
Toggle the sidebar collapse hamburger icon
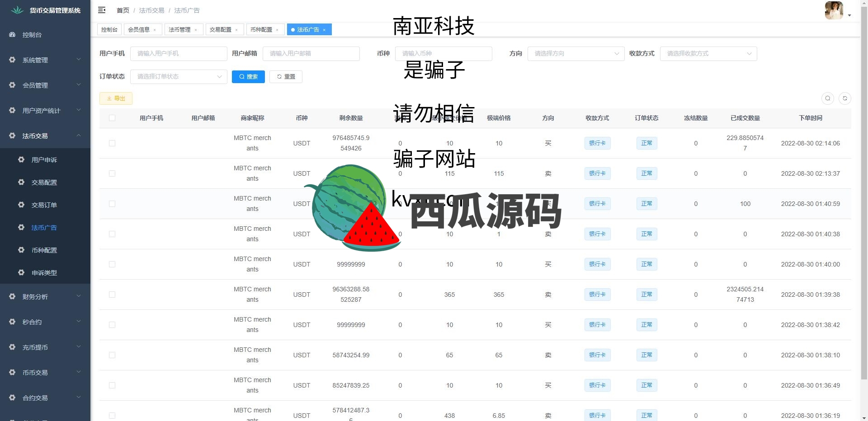click(102, 10)
